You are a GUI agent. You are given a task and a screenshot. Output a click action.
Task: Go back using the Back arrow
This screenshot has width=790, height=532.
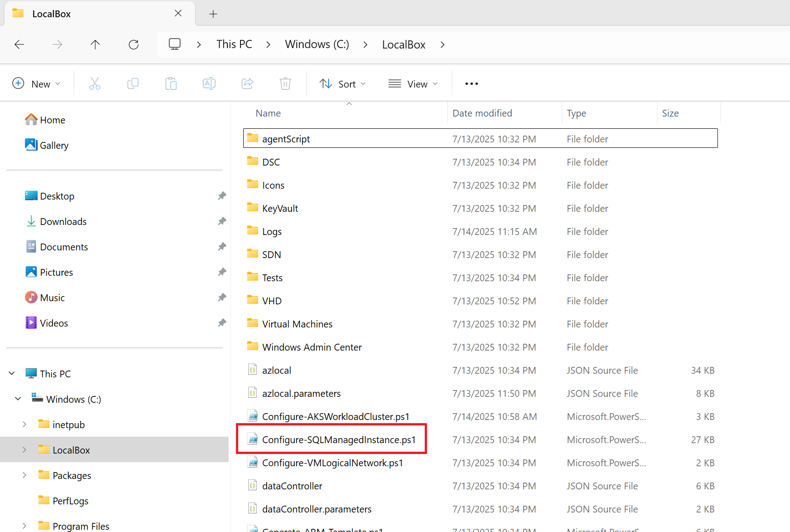point(19,44)
